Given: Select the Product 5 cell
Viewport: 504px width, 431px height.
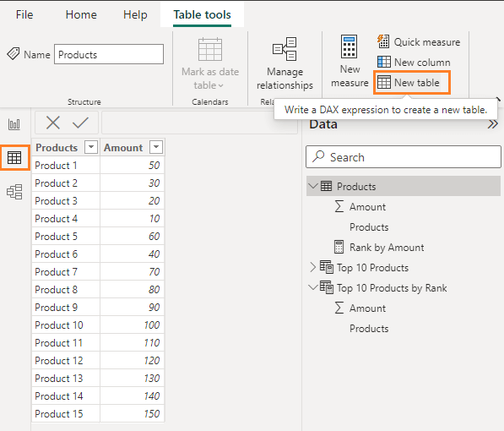Looking at the screenshot, I should point(66,237).
